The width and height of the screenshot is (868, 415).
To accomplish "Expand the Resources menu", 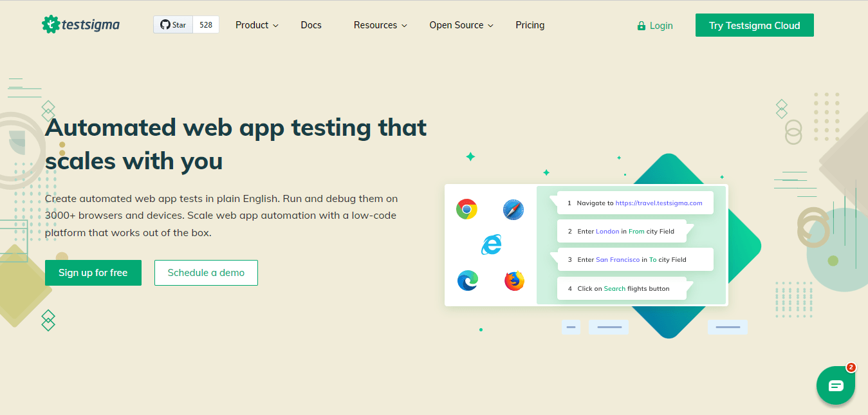I will pos(380,25).
